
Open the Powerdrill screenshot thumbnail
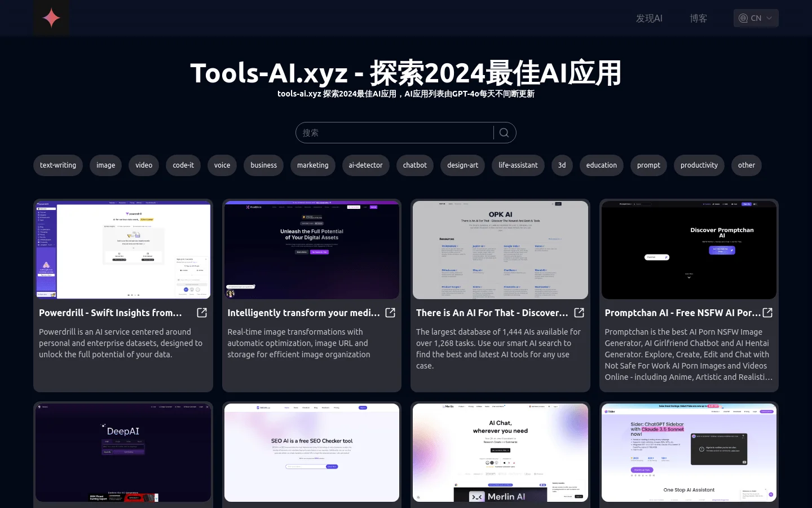click(x=123, y=250)
